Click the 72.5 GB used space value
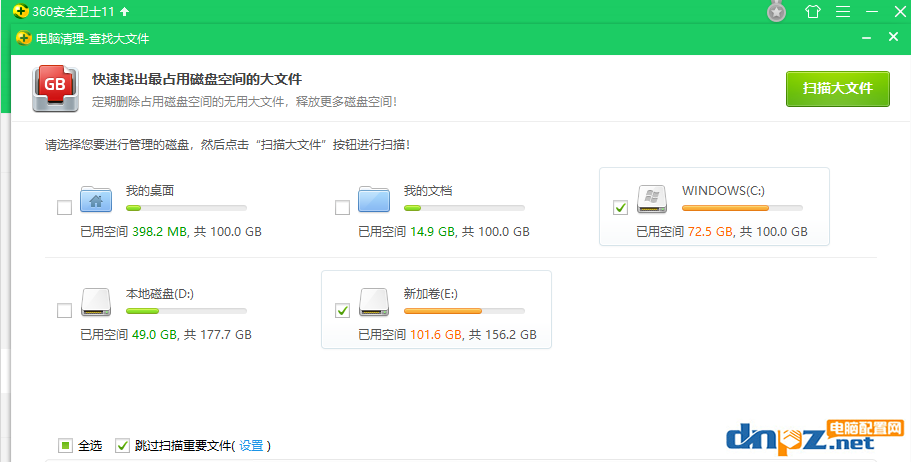 pyautogui.click(x=710, y=232)
